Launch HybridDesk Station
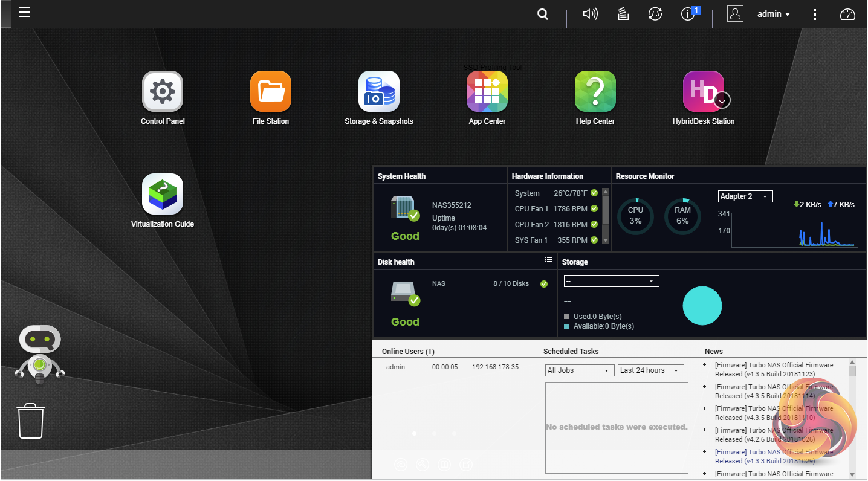 click(703, 92)
